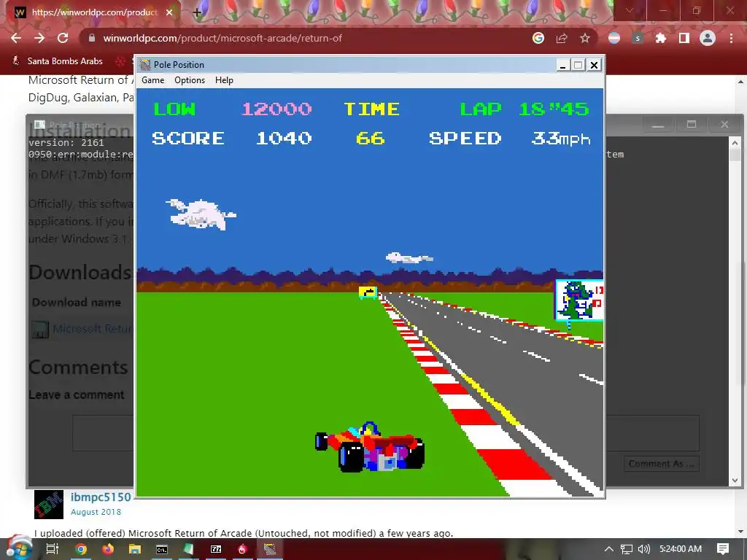Click the Pole Position title bar icon

tap(145, 65)
